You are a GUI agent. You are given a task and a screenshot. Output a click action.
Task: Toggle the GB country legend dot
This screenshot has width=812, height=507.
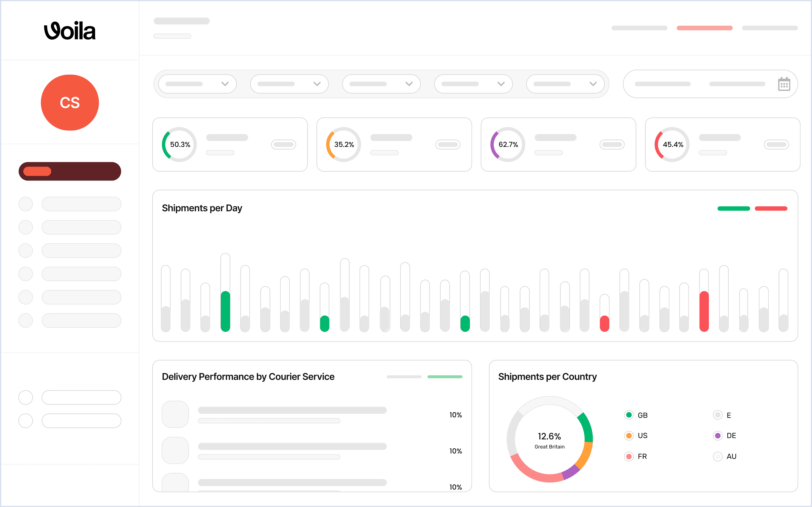[629, 415]
